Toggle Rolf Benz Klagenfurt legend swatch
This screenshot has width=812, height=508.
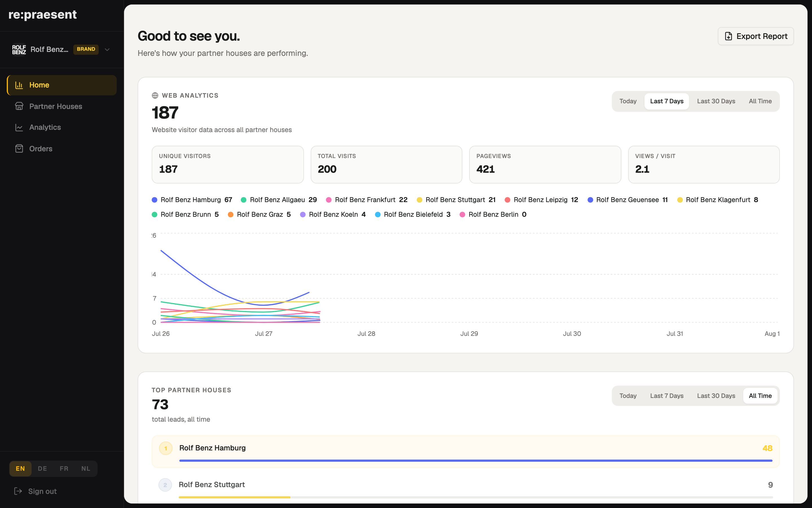[680, 200]
